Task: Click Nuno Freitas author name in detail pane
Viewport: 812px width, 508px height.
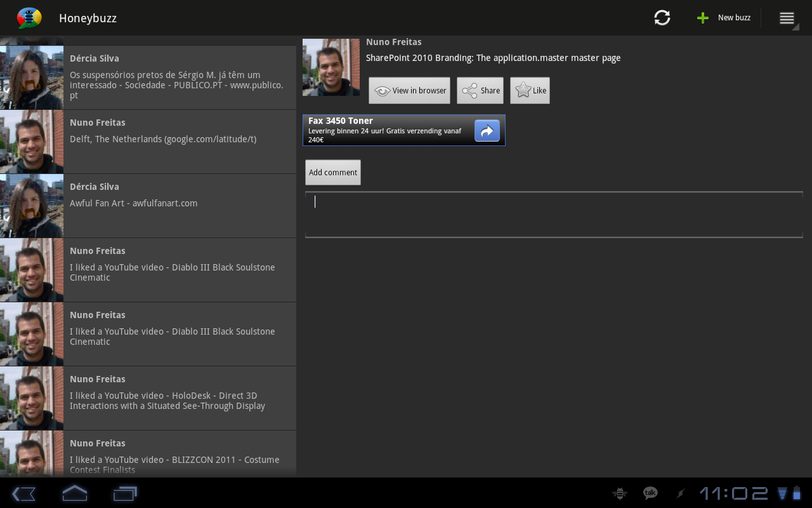Action: pyautogui.click(x=394, y=42)
